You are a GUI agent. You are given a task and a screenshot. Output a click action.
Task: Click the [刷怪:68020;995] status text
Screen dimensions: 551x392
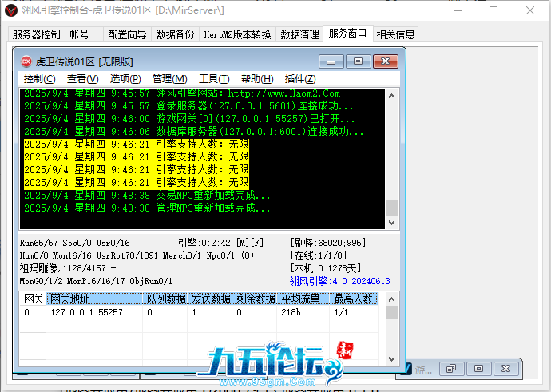(x=328, y=243)
